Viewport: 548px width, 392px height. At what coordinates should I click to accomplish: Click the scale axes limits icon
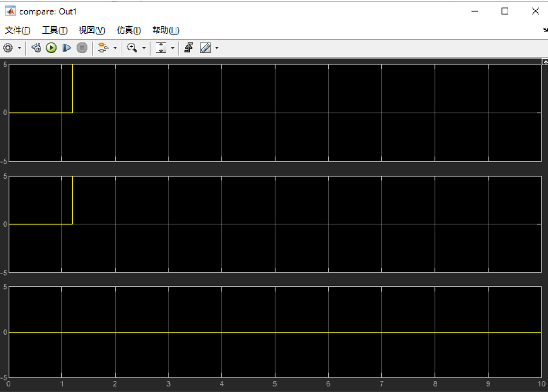tap(161, 48)
